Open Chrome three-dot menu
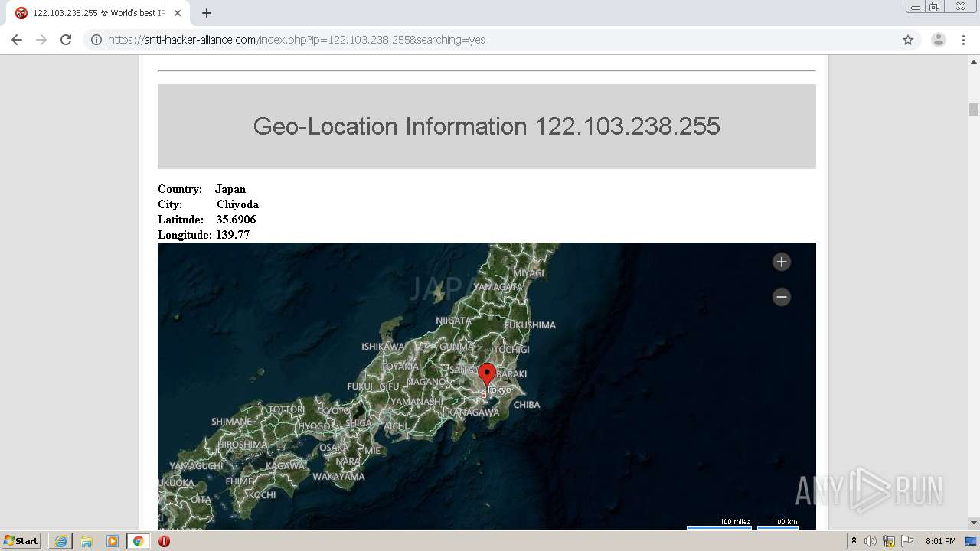This screenshot has width=980, height=551. [964, 40]
